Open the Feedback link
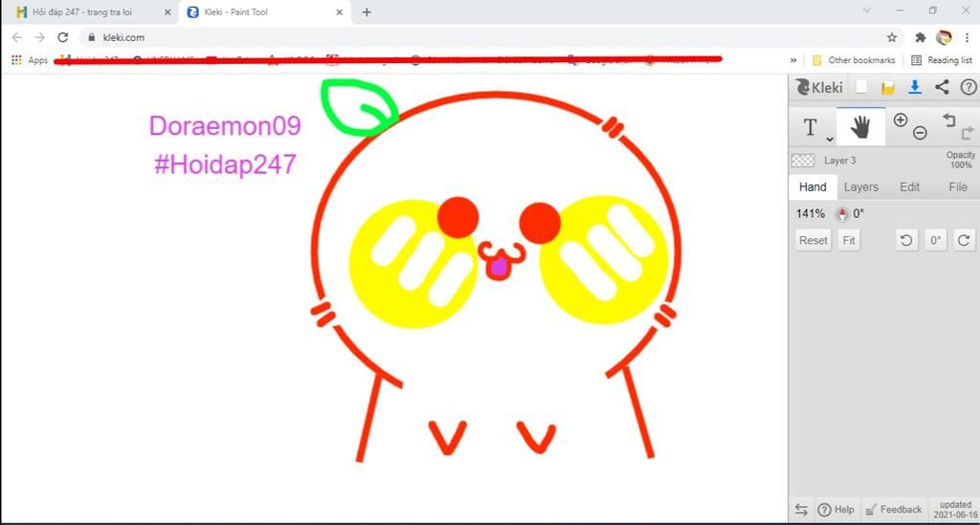The height and width of the screenshot is (525, 980). (895, 510)
